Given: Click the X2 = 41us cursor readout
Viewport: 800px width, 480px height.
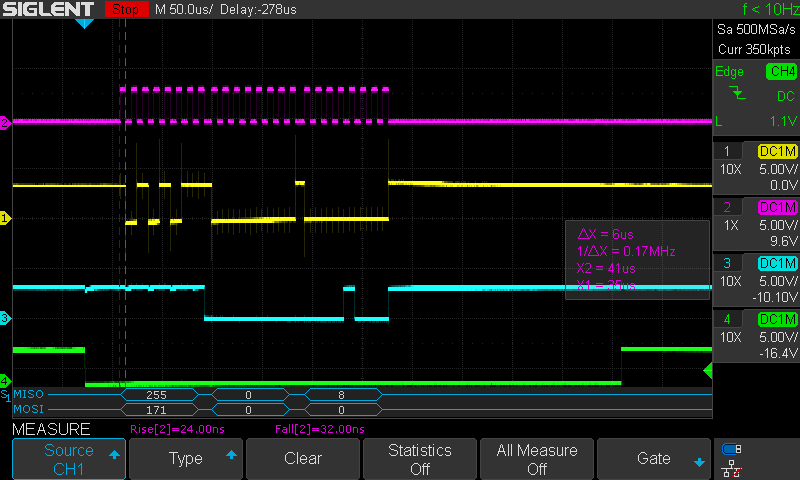Looking at the screenshot, I should tap(606, 268).
